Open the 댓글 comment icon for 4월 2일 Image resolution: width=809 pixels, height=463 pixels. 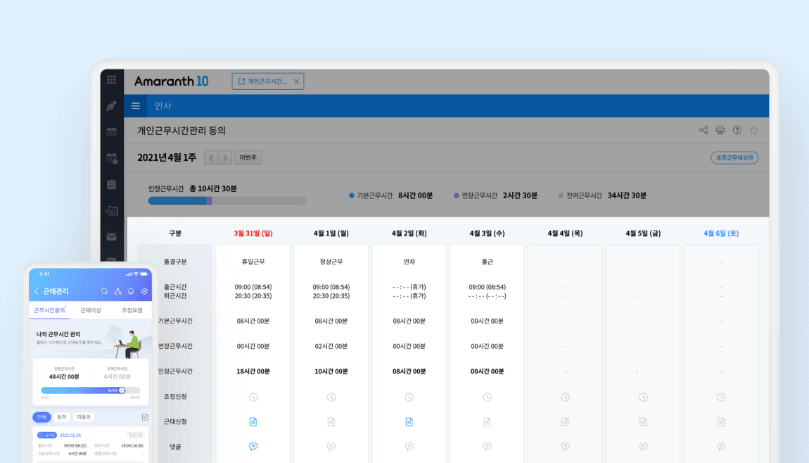[x=409, y=446]
